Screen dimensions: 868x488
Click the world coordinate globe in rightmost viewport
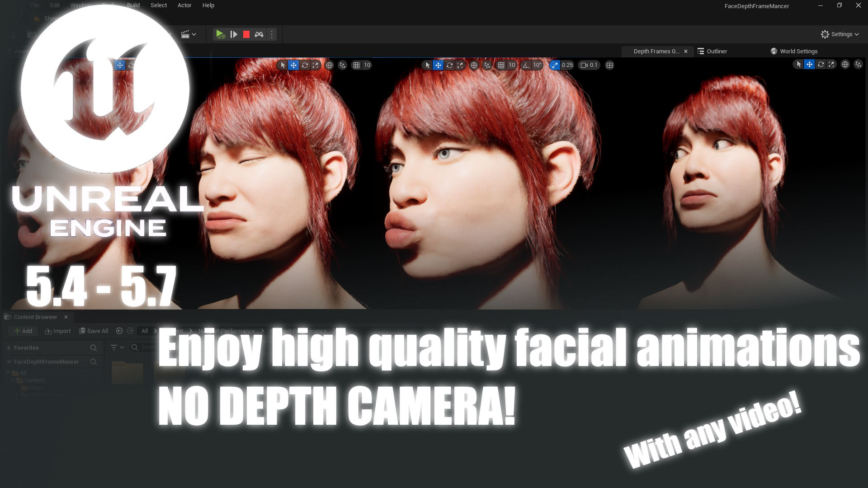[845, 65]
